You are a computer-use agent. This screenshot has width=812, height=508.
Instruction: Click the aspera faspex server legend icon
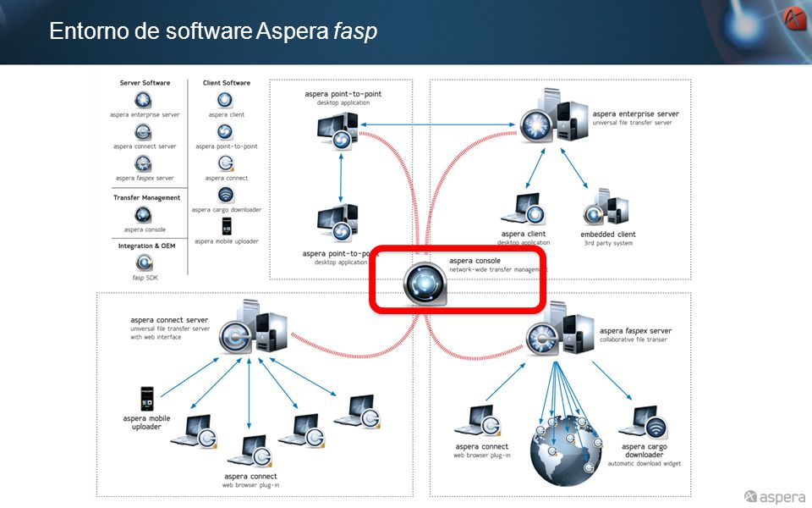click(x=143, y=163)
